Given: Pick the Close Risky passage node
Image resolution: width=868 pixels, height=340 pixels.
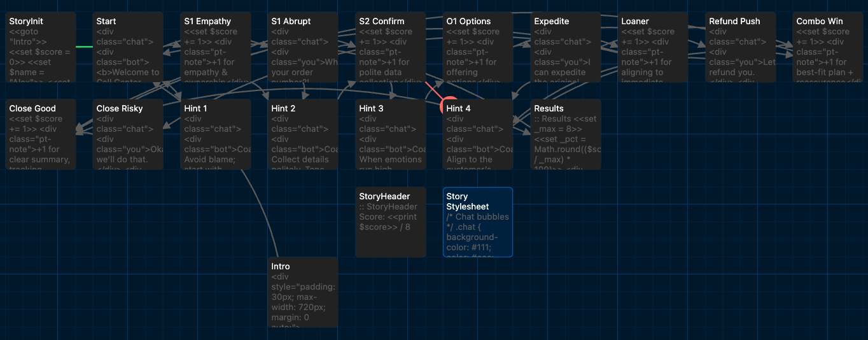Looking at the screenshot, I should pos(128,134).
